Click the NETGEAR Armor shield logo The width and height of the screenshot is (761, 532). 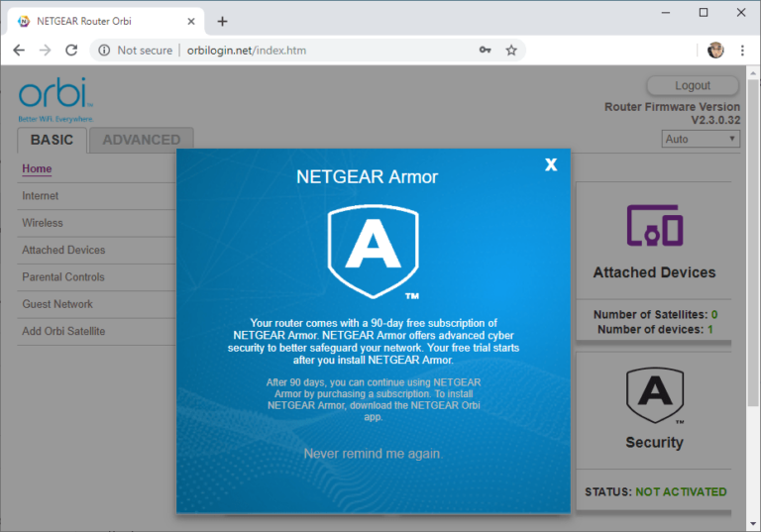point(374,253)
